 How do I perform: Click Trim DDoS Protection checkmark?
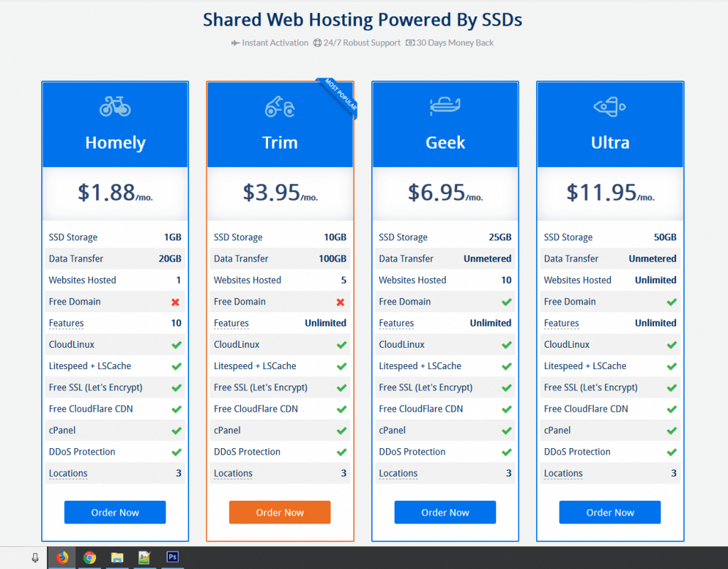[342, 452]
